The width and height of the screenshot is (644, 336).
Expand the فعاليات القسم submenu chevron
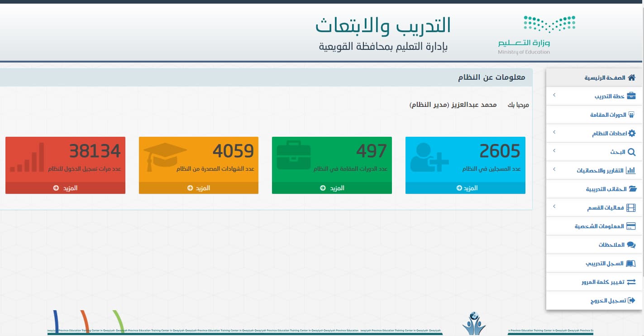pyautogui.click(x=554, y=207)
